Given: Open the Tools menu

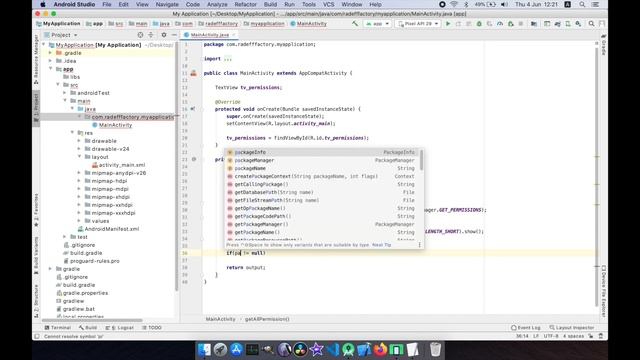Looking at the screenshot, I should pos(309,4).
